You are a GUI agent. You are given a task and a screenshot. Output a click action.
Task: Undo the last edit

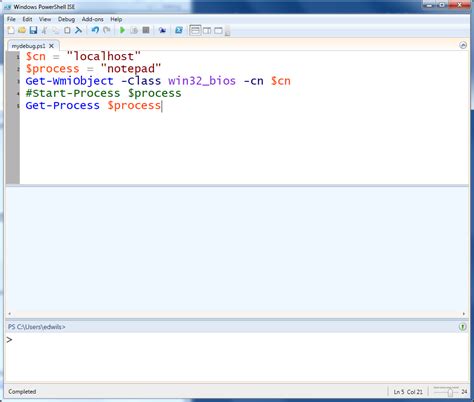click(95, 30)
